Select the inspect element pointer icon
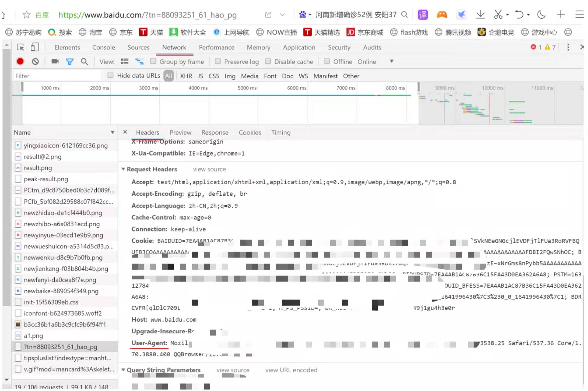 (x=20, y=47)
